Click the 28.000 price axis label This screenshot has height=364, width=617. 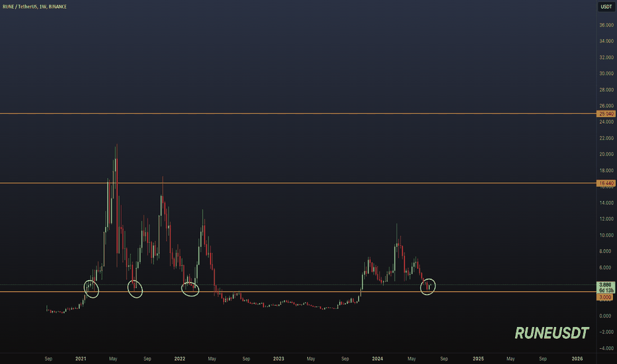pos(606,90)
